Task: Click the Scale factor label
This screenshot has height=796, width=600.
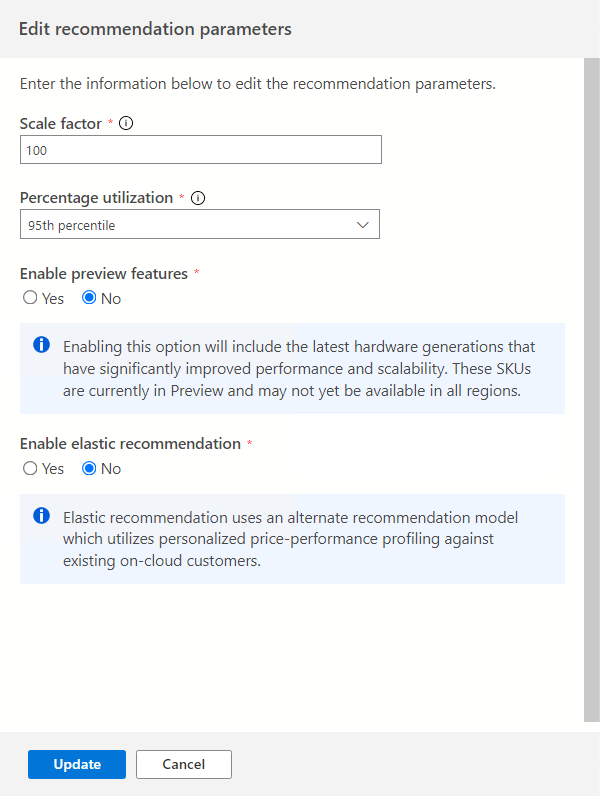Action: click(61, 124)
